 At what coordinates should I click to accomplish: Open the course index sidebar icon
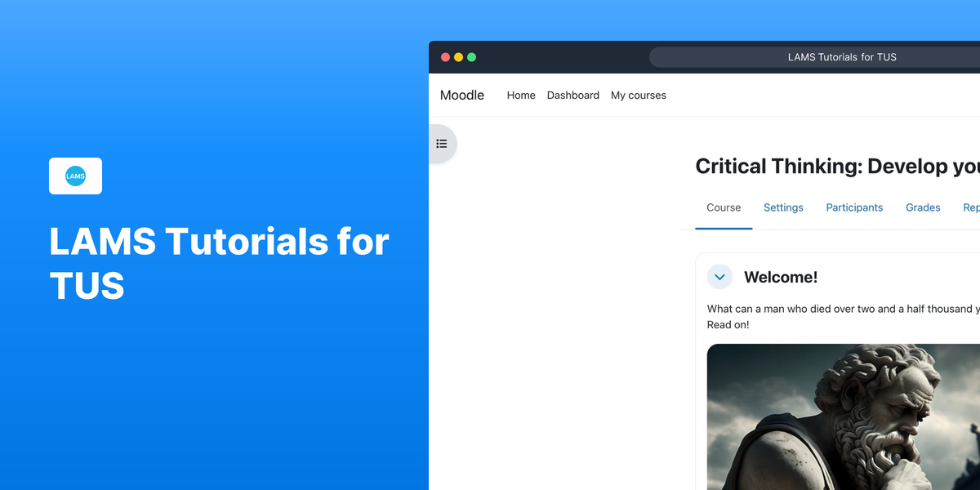442,143
